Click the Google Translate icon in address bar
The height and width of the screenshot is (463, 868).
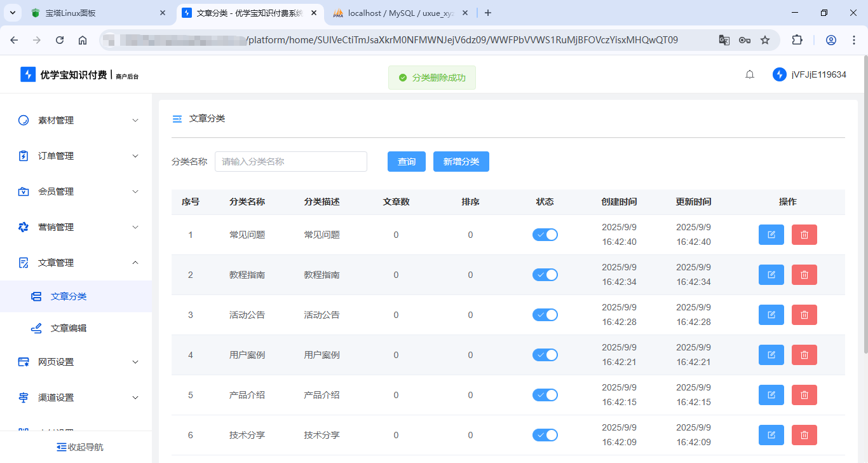pyautogui.click(x=724, y=40)
